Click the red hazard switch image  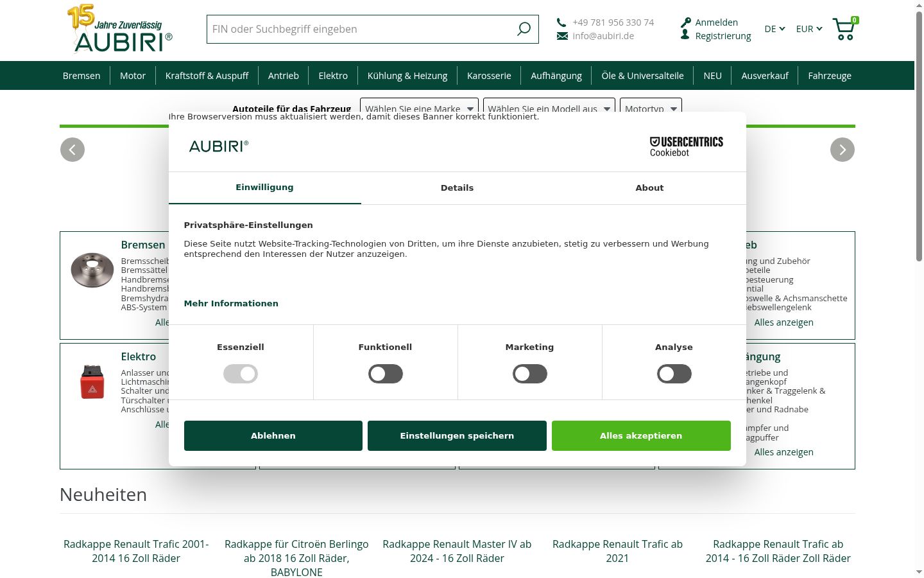tap(92, 381)
